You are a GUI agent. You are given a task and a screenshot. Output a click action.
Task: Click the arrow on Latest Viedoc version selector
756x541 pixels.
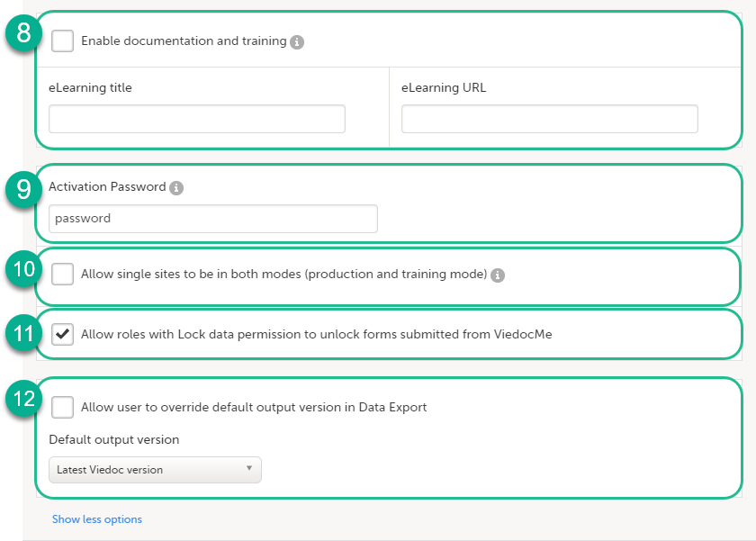pyautogui.click(x=249, y=470)
